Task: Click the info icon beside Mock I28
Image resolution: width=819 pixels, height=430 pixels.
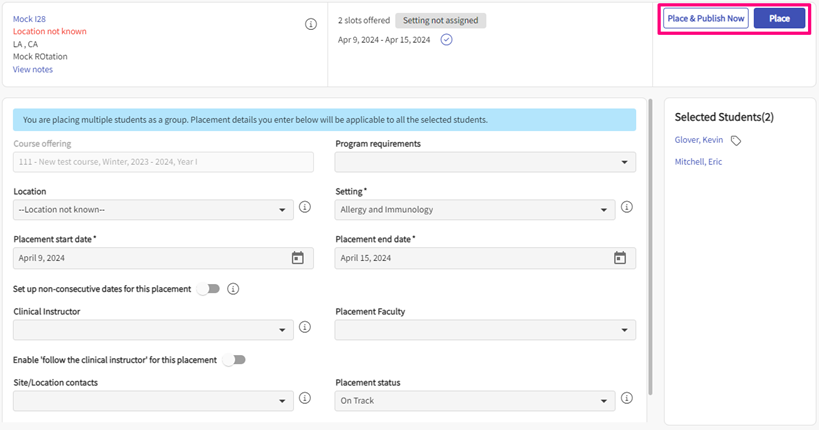Action: (x=311, y=25)
